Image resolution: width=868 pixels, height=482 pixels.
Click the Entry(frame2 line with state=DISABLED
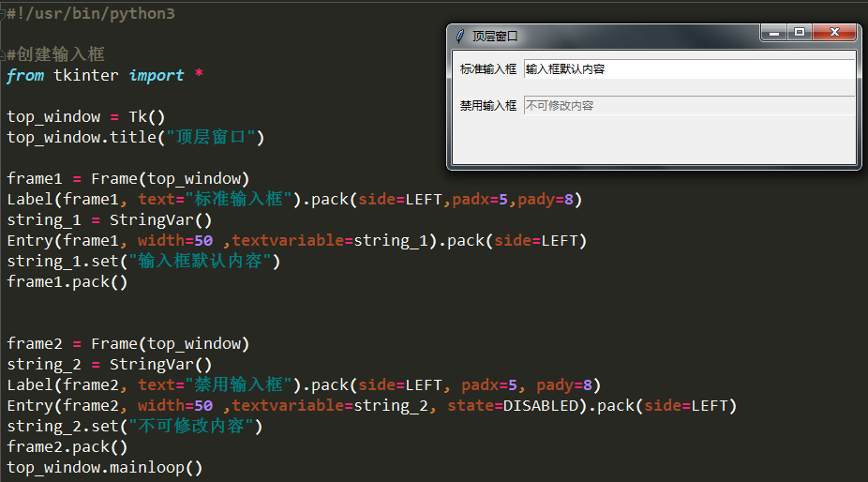pos(371,405)
